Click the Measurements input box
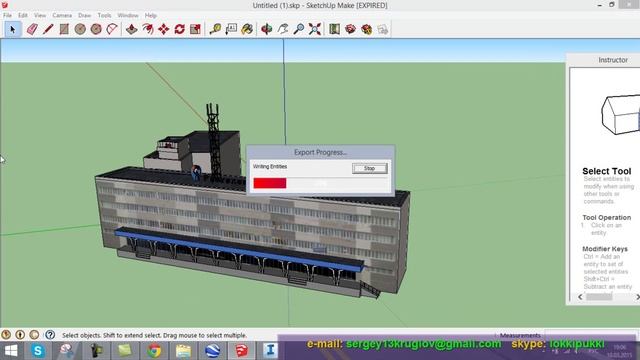The width and height of the screenshot is (640, 360). point(590,335)
